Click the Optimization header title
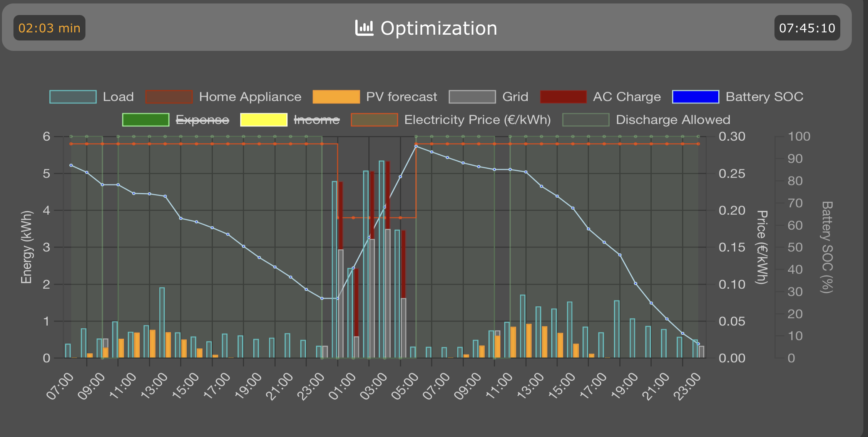The width and height of the screenshot is (868, 437). point(438,28)
